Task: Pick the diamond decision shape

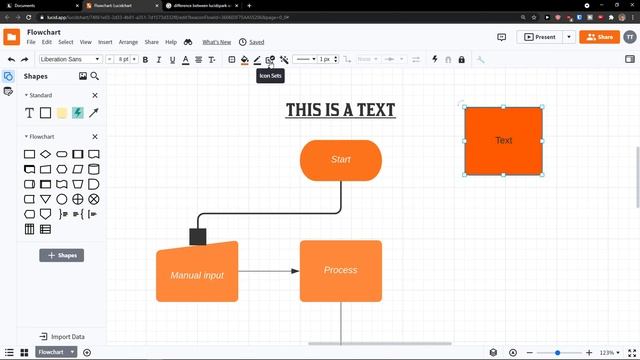Action: click(45, 154)
